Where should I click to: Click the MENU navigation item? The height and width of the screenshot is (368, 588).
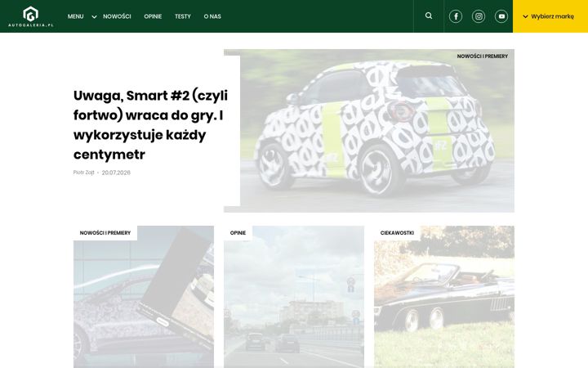click(x=75, y=16)
